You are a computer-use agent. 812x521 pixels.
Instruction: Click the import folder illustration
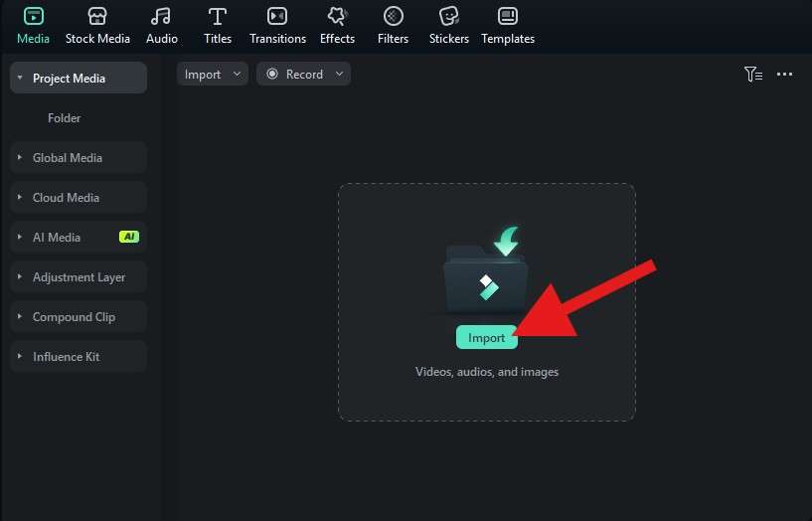coord(486,269)
